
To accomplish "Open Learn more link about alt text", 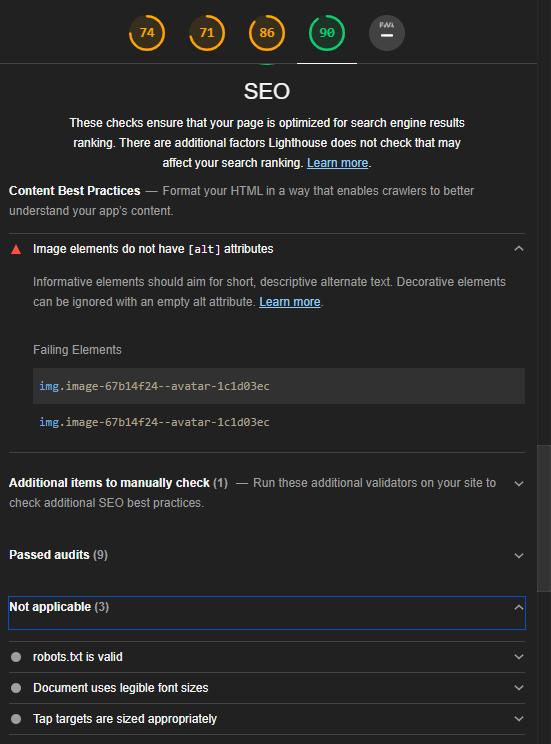I will tap(290, 302).
